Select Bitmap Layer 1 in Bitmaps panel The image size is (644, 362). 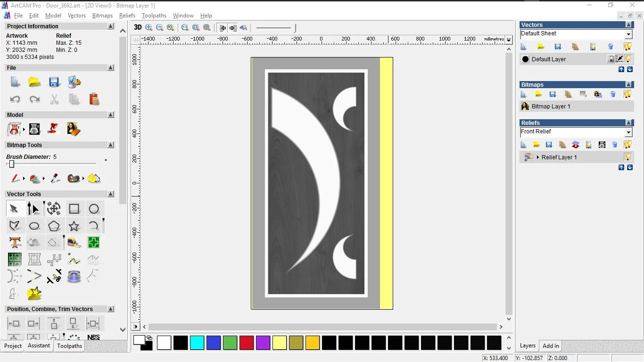tap(551, 107)
